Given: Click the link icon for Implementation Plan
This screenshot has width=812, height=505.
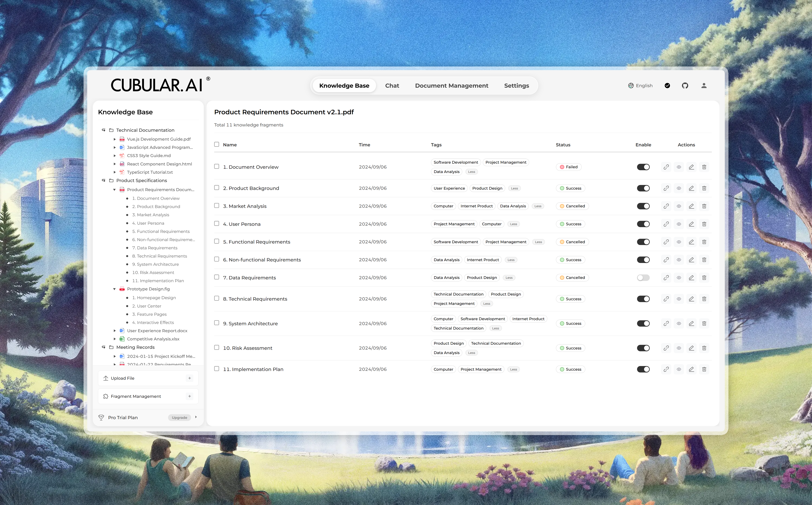Looking at the screenshot, I should [666, 369].
